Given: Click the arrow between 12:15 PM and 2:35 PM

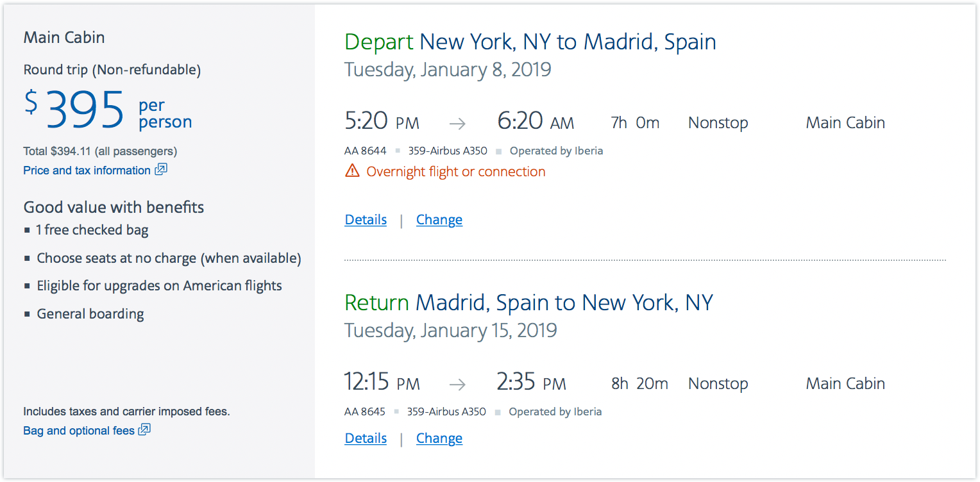Looking at the screenshot, I should coord(457,385).
